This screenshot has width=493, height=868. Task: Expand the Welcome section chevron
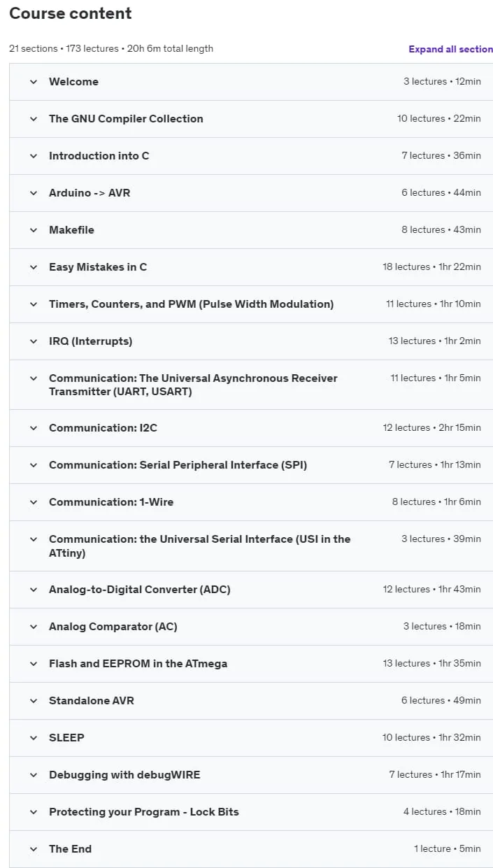point(33,82)
